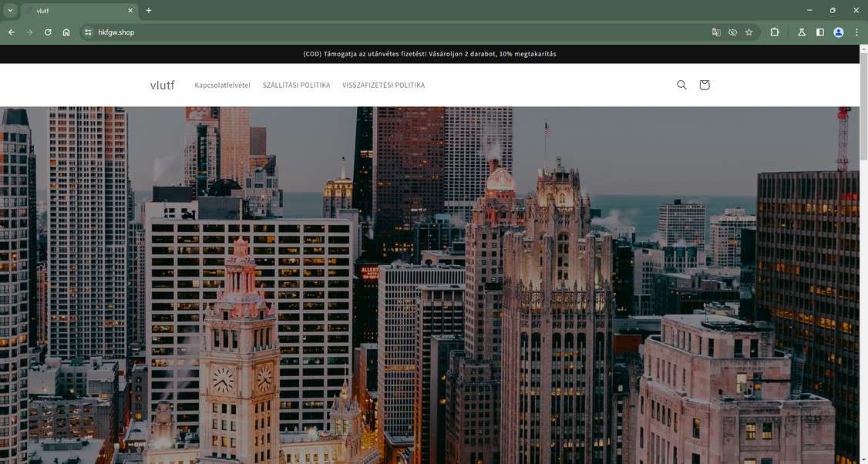Open the Kapcsolatfelvétel menu link
This screenshot has width=868, height=464.
tap(223, 85)
